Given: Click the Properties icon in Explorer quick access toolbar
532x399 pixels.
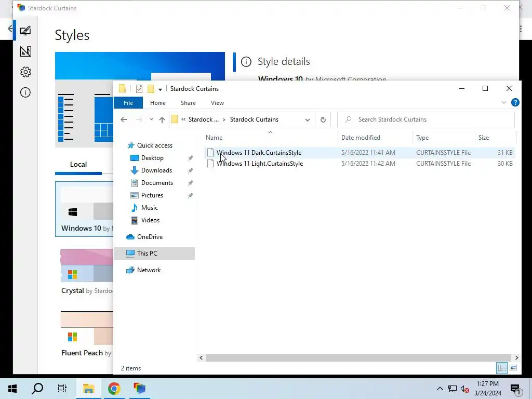Looking at the screenshot, I should (139, 89).
